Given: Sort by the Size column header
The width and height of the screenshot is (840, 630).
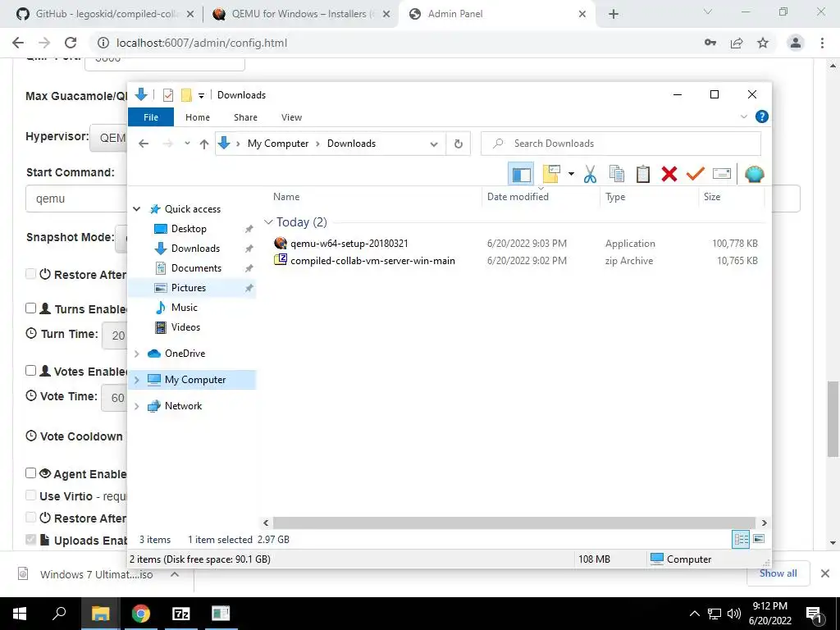Looking at the screenshot, I should tap(712, 197).
